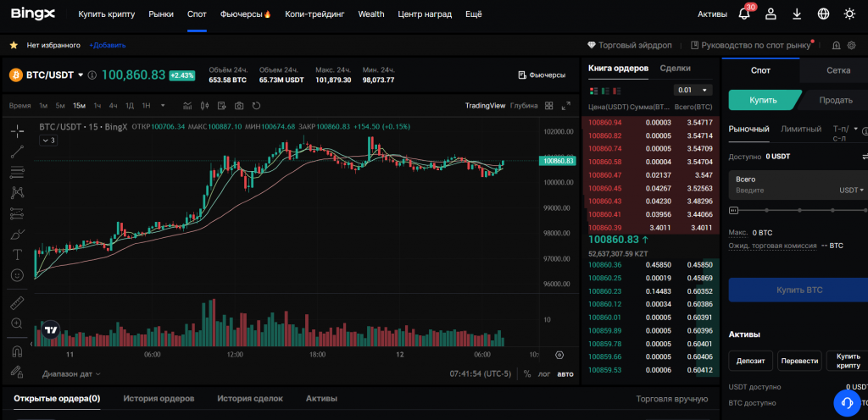
Task: Toggle the log scale on the chart
Action: pos(545,373)
